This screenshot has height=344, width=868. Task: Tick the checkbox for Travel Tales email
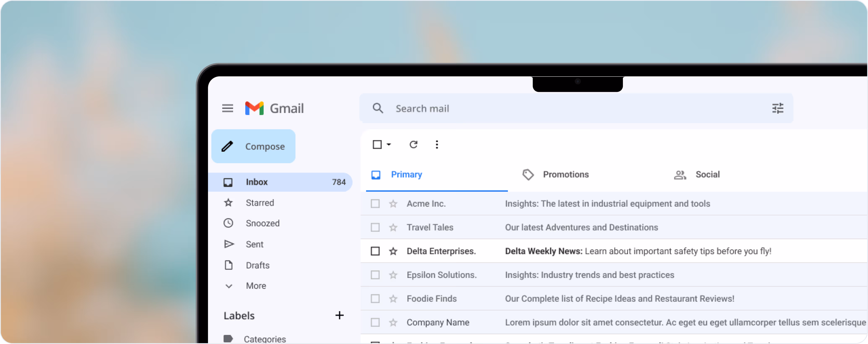coord(375,227)
